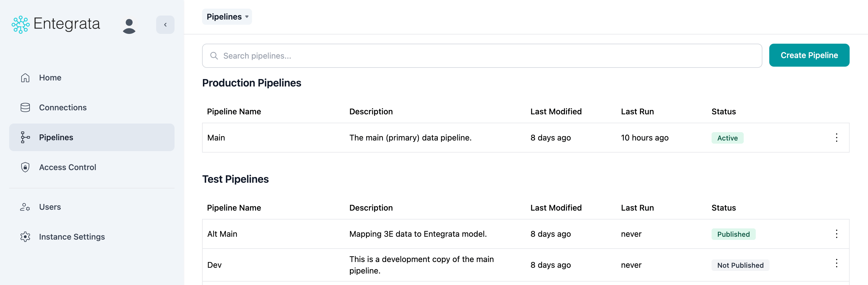
Task: Click the Connections database icon
Action: coord(25,107)
